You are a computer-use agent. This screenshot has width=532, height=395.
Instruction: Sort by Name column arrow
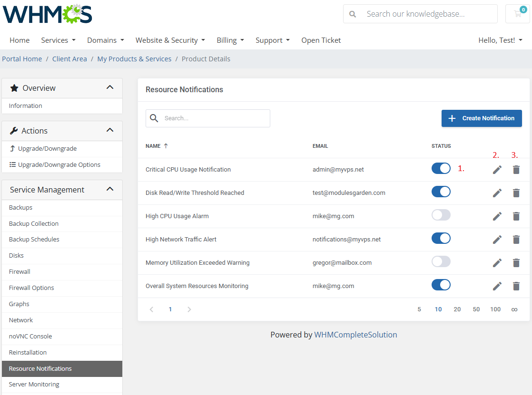[x=166, y=146]
